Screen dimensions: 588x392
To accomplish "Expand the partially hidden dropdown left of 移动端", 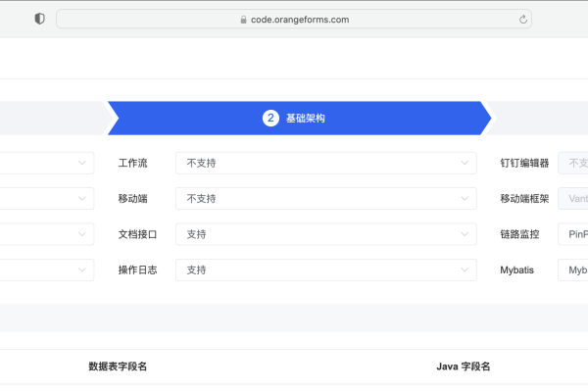I will (x=47, y=199).
